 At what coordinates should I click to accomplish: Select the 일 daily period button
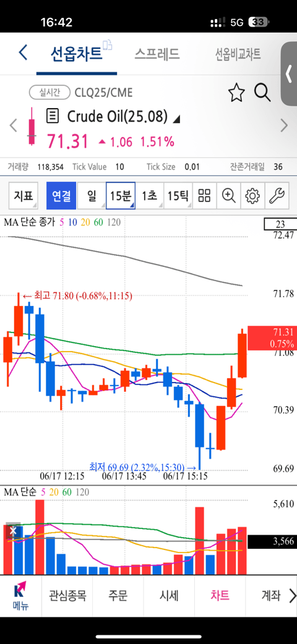pos(91,195)
